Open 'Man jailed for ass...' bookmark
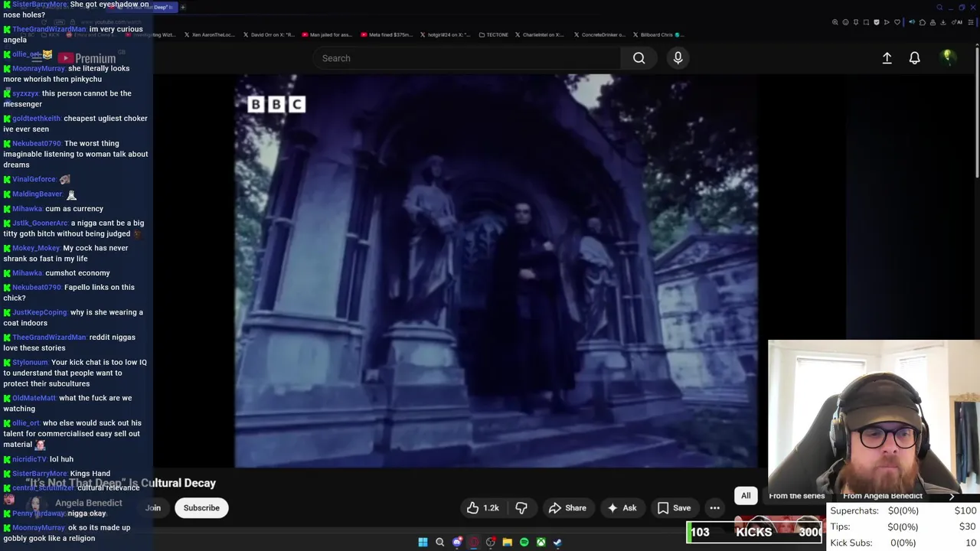 (327, 34)
